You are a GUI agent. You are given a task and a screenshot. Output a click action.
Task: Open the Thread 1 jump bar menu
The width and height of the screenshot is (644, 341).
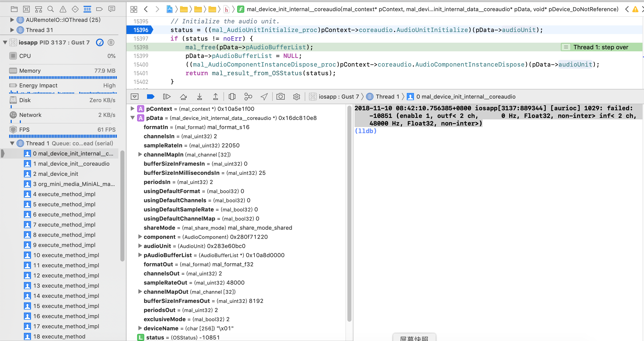point(386,97)
